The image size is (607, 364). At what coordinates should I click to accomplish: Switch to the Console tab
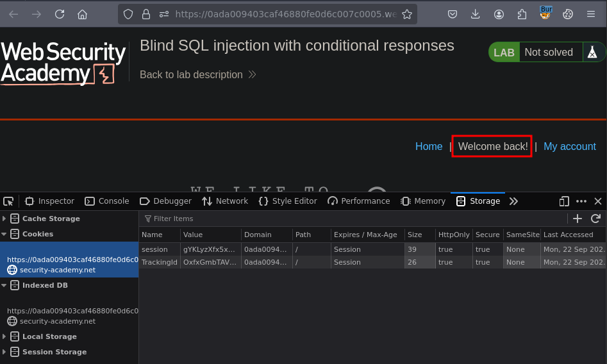(x=107, y=201)
